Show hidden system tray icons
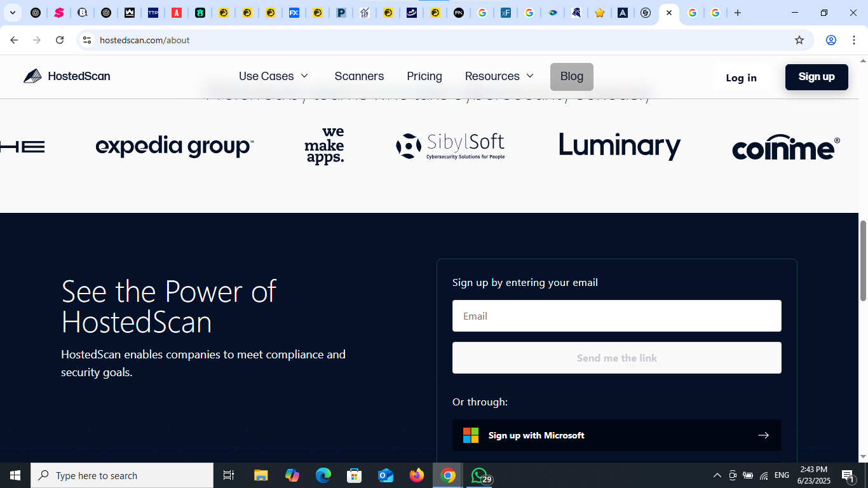This screenshot has width=868, height=488. click(717, 475)
